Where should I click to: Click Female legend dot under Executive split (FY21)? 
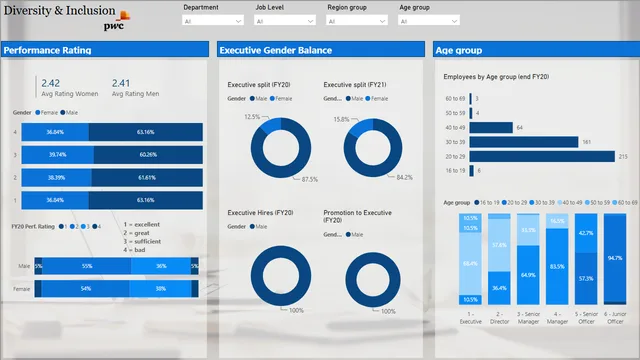tap(368, 98)
